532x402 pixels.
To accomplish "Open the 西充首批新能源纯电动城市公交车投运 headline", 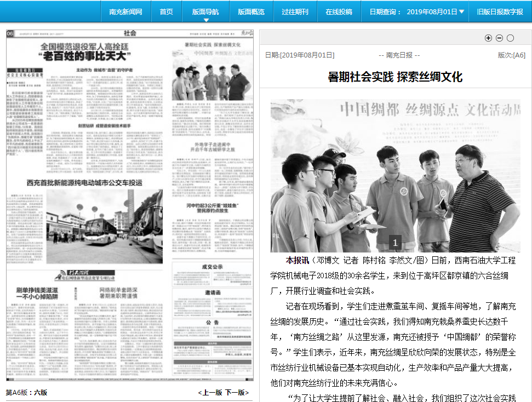I will (x=84, y=182).
